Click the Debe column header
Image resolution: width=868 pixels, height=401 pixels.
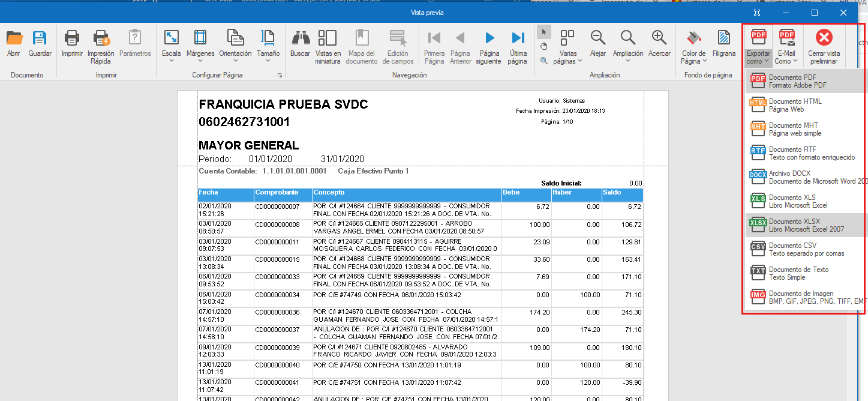coord(526,194)
